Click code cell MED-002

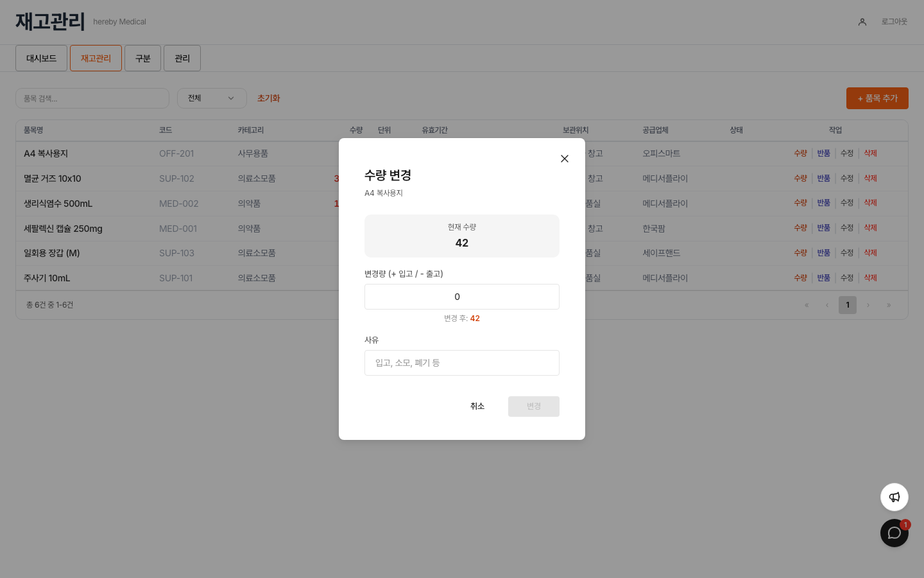pyautogui.click(x=179, y=204)
